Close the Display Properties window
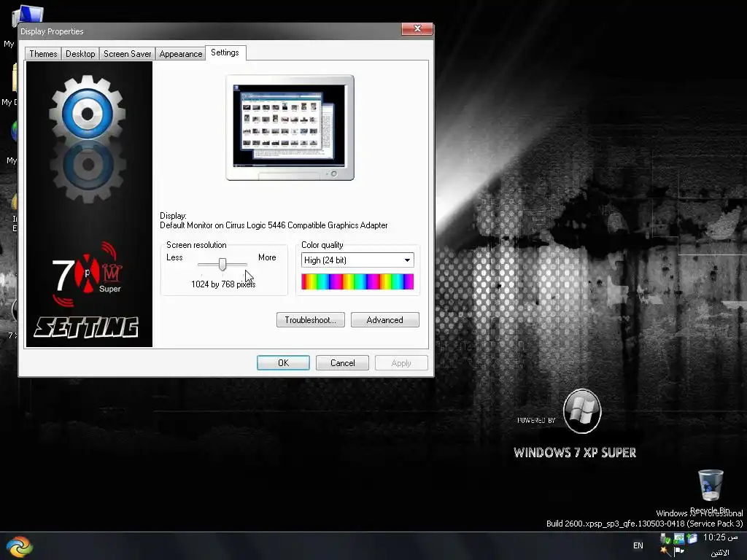Viewport: 747px width, 560px height. (x=417, y=28)
